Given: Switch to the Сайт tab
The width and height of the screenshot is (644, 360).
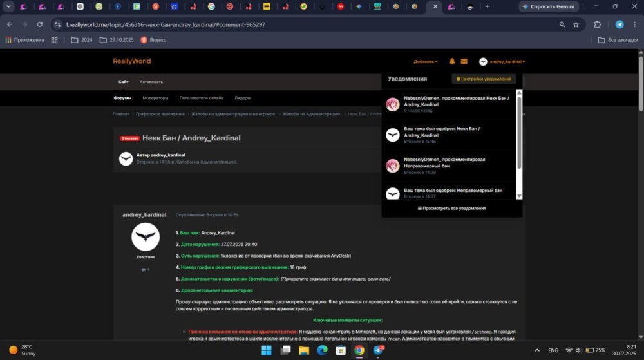Looking at the screenshot, I should (123, 82).
